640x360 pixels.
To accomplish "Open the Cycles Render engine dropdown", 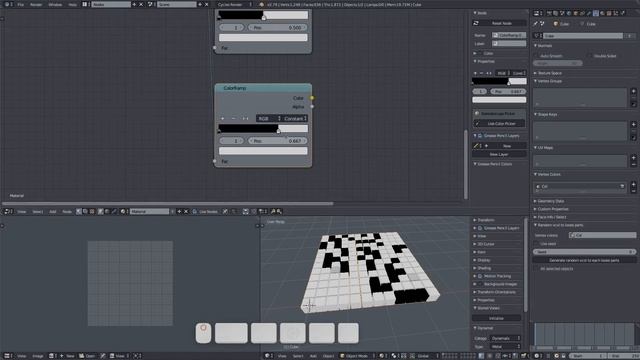I will 234,4.
